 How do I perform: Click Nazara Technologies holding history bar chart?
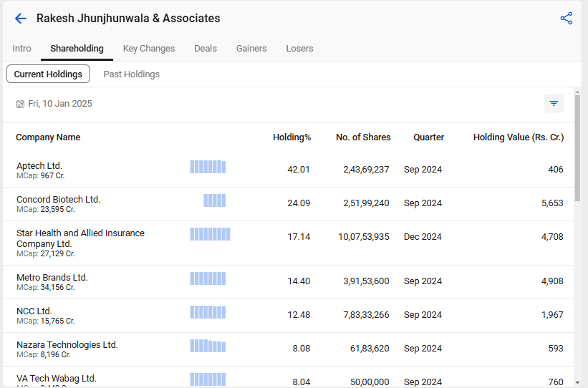(x=208, y=346)
